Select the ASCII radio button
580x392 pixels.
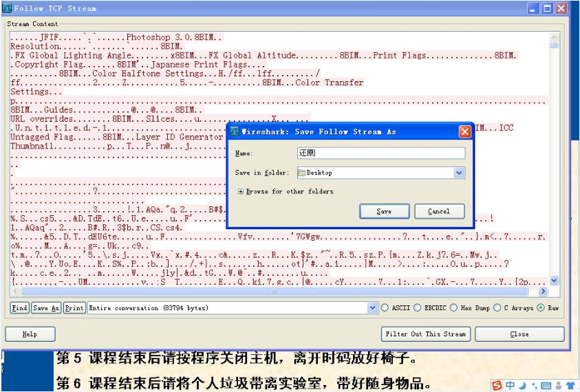coord(385,307)
